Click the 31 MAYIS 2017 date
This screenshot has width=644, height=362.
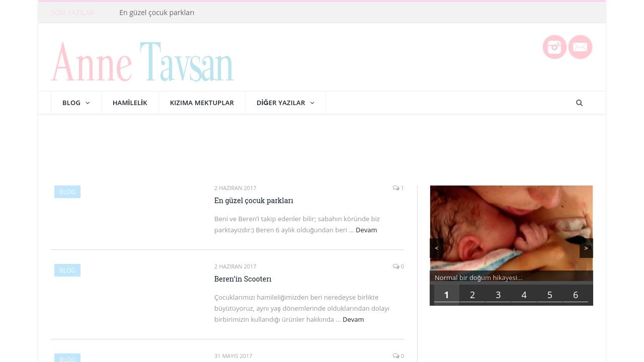click(x=233, y=356)
